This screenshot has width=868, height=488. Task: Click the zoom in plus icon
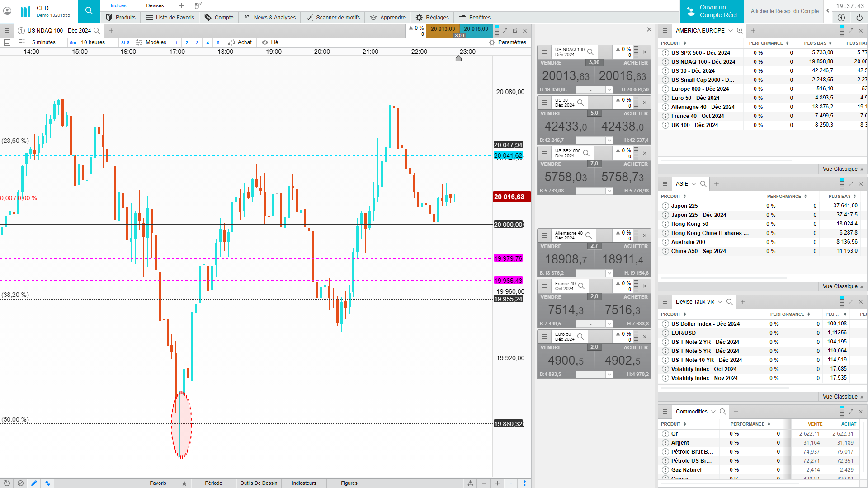497,483
